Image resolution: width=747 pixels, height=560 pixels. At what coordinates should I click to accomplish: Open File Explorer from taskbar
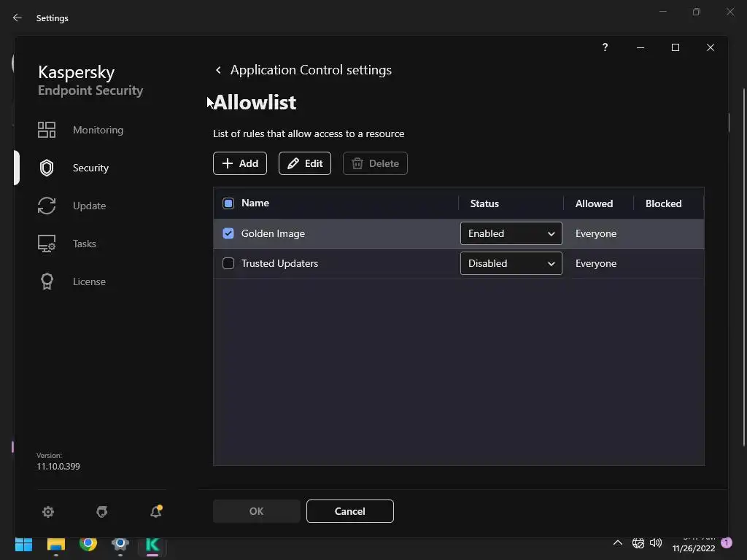point(55,544)
